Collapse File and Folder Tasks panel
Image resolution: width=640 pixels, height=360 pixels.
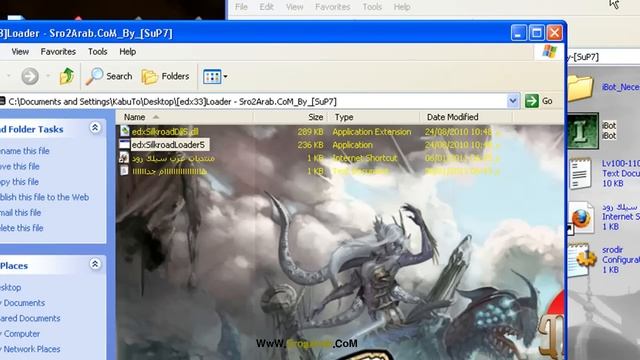click(95, 128)
